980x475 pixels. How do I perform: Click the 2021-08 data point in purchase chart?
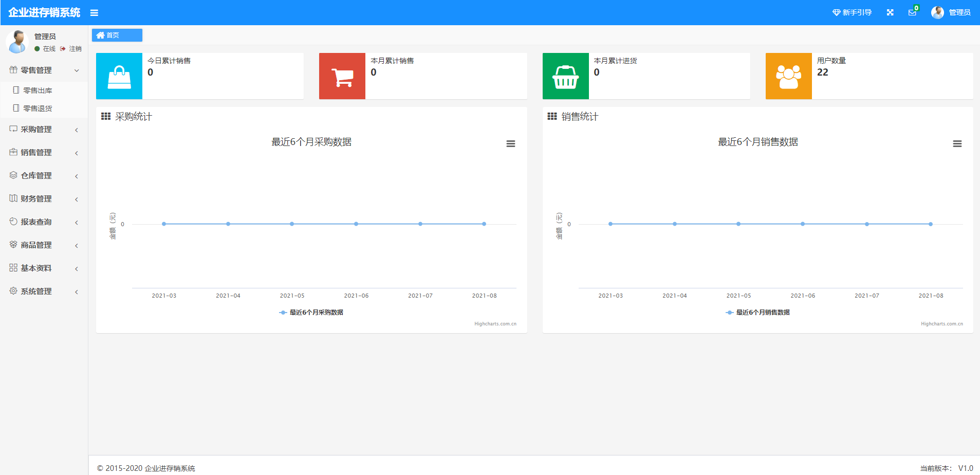[x=484, y=224]
